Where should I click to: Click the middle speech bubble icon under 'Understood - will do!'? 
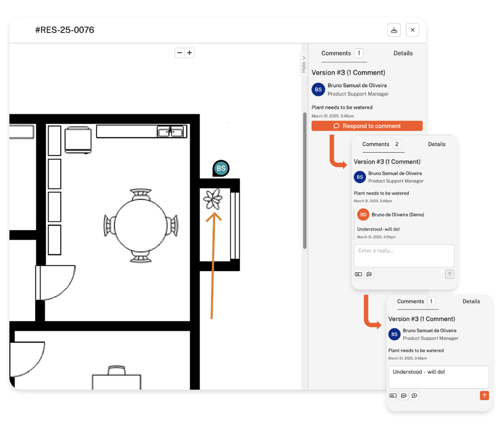(404, 396)
